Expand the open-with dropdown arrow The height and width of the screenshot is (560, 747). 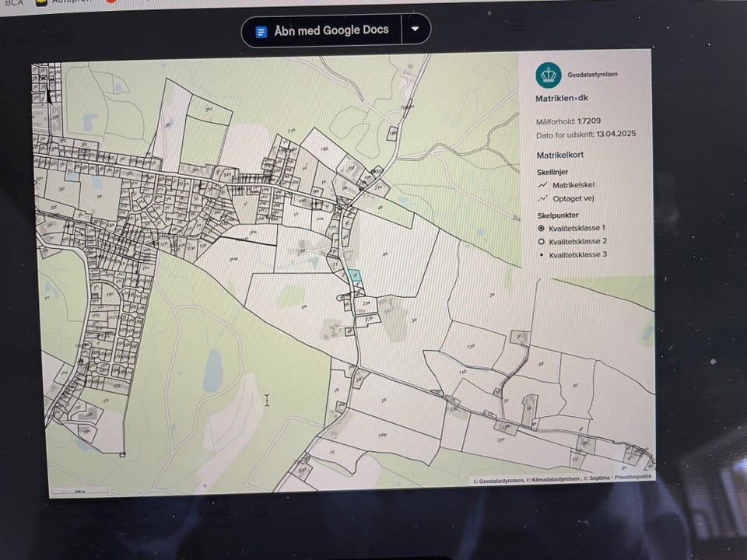pos(416,29)
